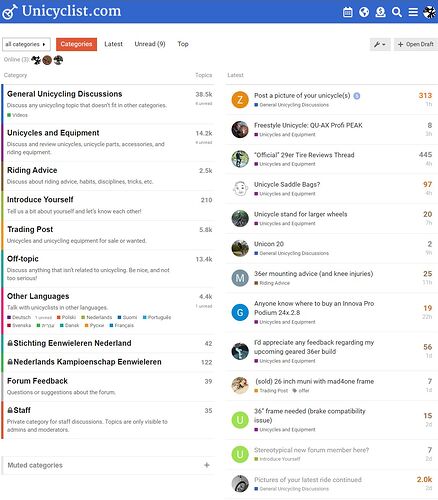Image resolution: width=438 pixels, height=500 pixels.
Task: Click the Open Draft button
Action: 416,44
